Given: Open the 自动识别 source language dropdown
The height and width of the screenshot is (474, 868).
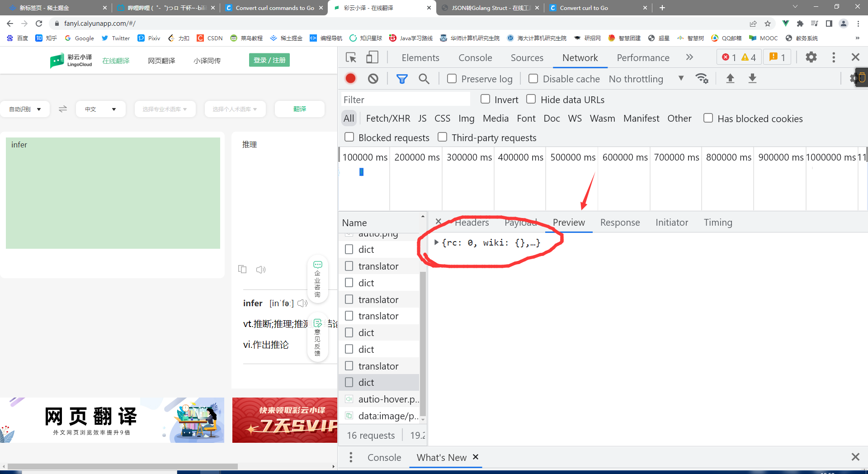Looking at the screenshot, I should (25, 109).
